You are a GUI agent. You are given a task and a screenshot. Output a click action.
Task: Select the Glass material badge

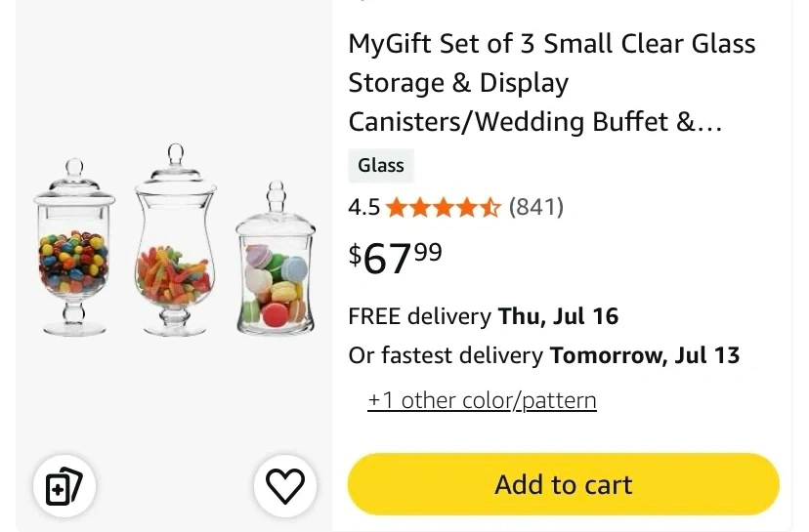pyautogui.click(x=381, y=166)
